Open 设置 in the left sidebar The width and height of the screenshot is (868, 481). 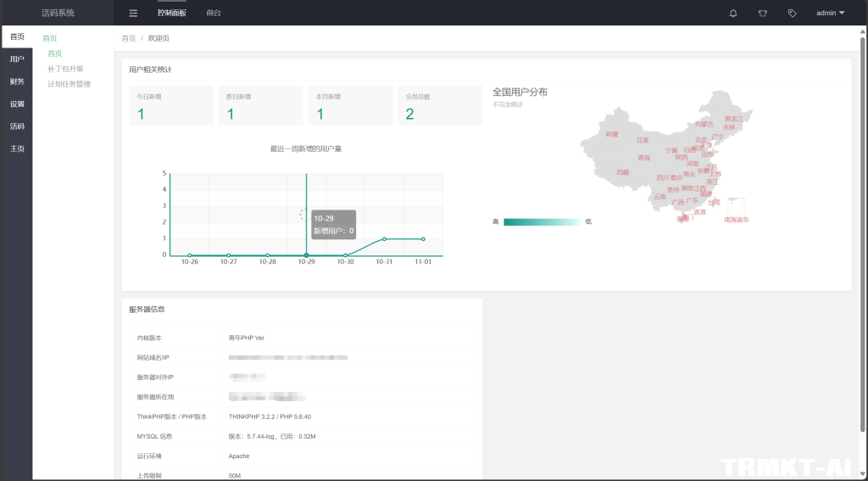click(x=17, y=103)
